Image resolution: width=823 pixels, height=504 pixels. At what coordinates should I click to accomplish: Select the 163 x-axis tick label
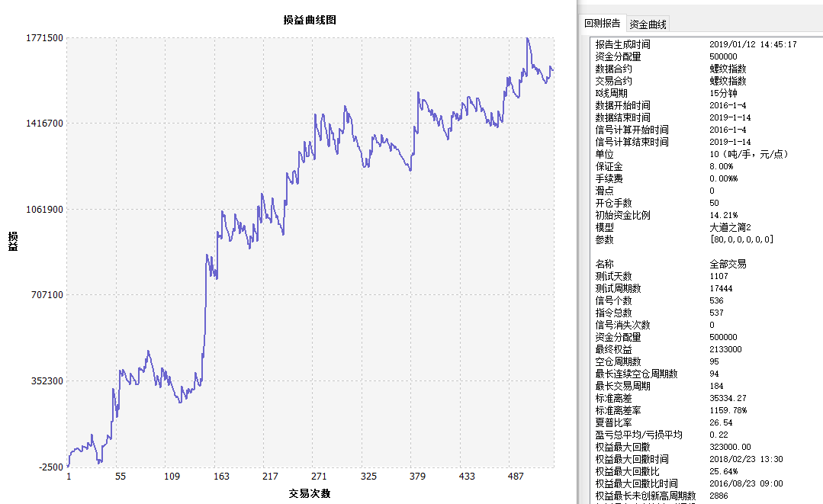tap(221, 477)
